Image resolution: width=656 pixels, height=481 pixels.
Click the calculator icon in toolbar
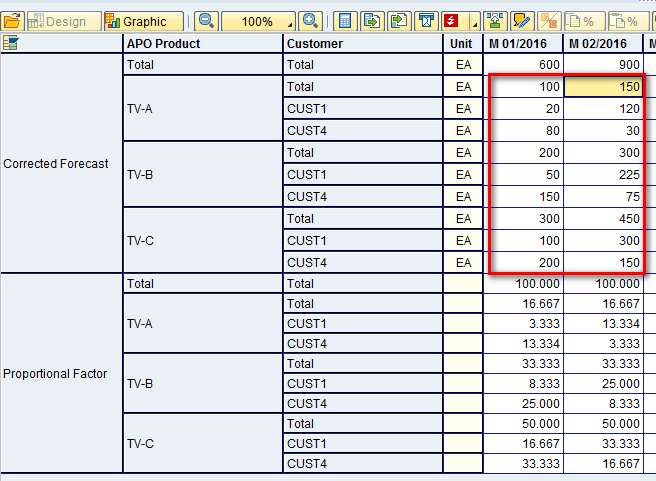[x=344, y=21]
